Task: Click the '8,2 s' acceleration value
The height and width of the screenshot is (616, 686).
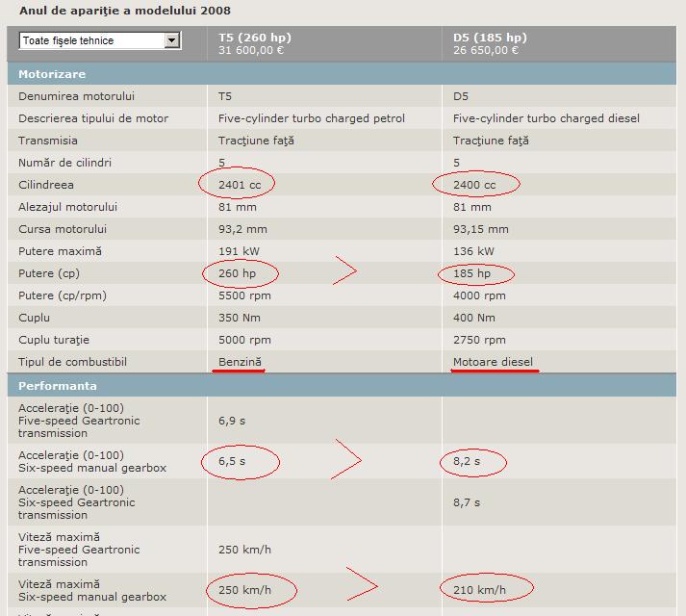Action: point(467,461)
